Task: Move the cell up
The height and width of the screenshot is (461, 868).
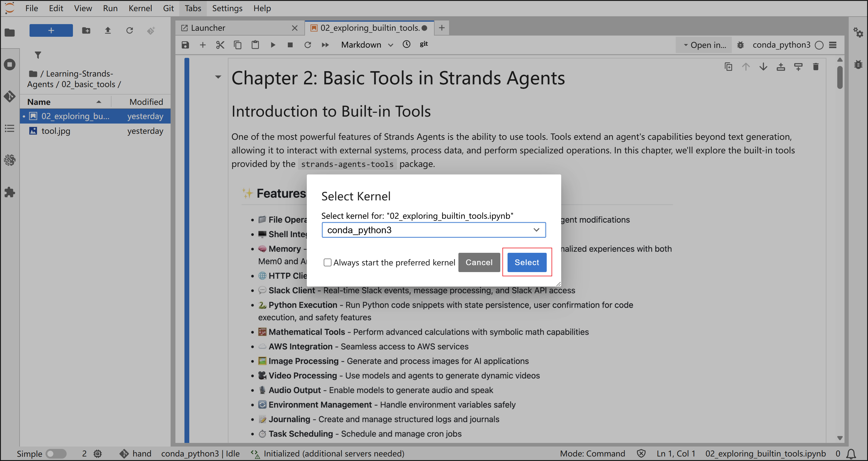Action: coord(746,67)
